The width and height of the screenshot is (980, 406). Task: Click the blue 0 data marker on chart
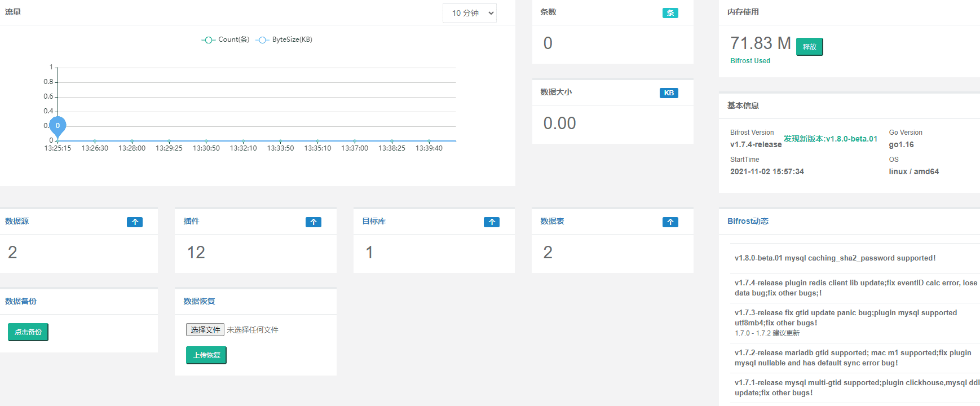click(x=58, y=126)
